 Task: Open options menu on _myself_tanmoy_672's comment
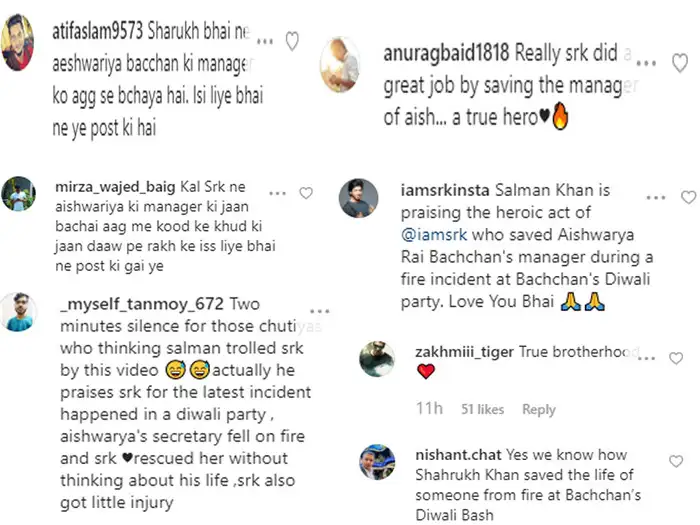point(320,311)
